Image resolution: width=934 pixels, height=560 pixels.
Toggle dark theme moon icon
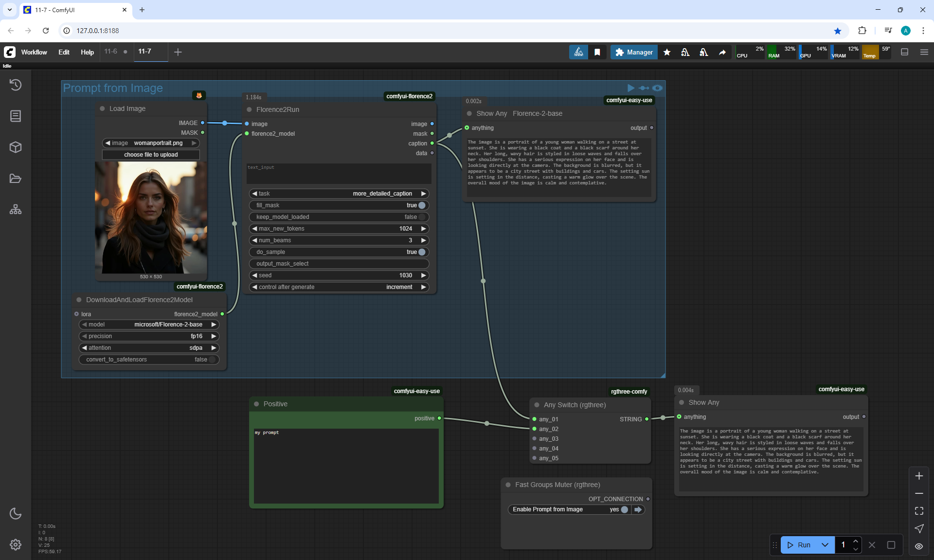[16, 513]
